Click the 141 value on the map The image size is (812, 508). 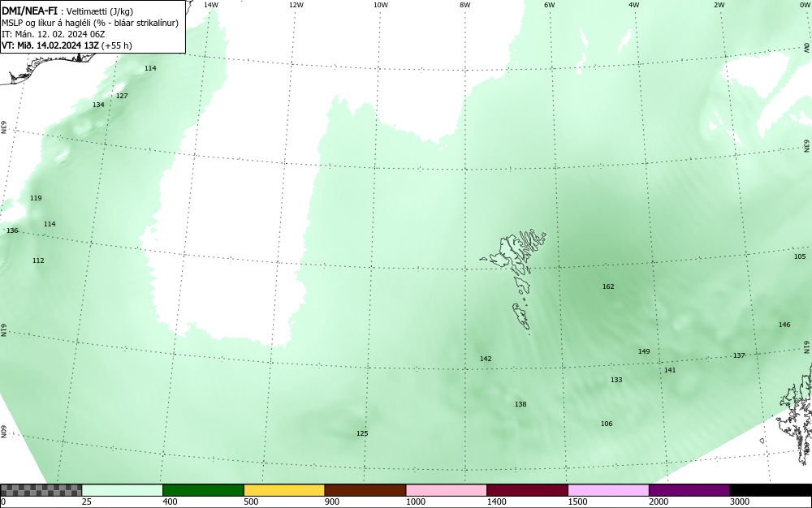tap(670, 370)
